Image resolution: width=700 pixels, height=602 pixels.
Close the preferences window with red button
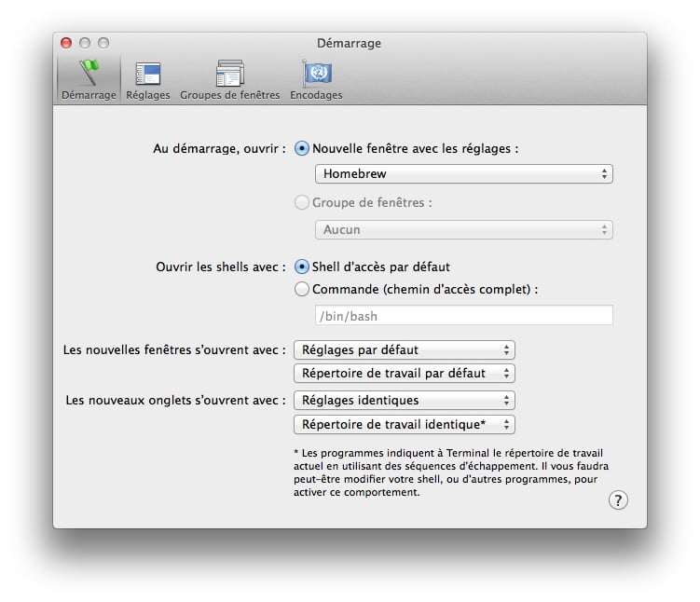(66, 43)
